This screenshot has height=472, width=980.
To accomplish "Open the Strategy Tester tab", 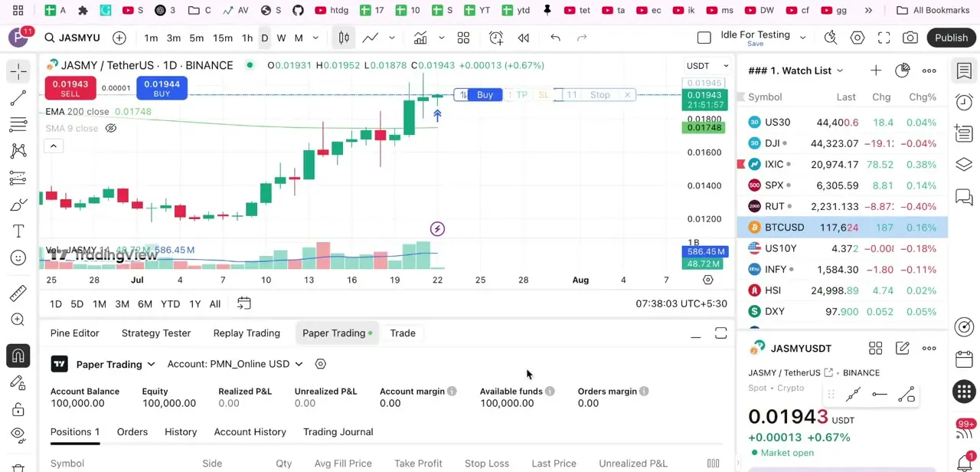I will (156, 333).
